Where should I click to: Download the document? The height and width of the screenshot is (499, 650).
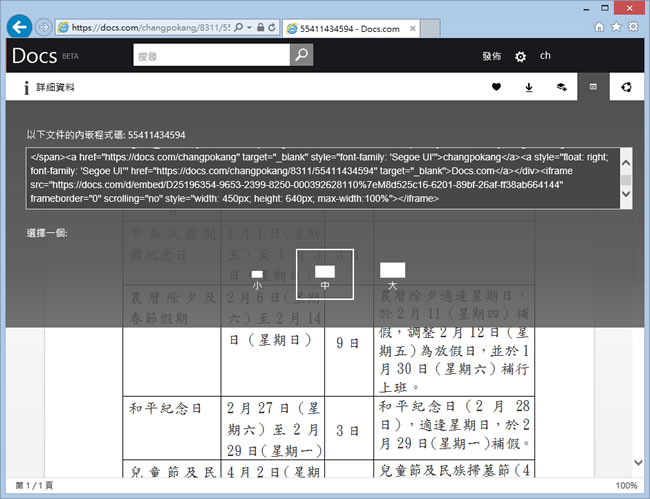529,87
